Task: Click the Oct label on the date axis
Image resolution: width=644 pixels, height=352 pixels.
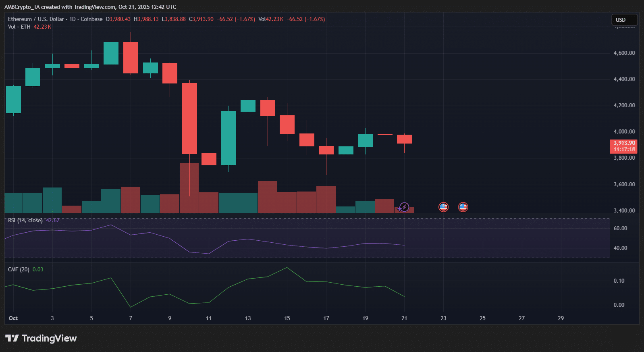Action: tap(13, 318)
